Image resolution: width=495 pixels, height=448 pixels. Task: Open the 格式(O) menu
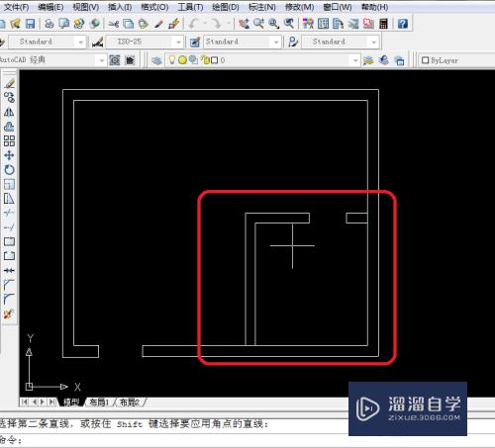click(154, 7)
